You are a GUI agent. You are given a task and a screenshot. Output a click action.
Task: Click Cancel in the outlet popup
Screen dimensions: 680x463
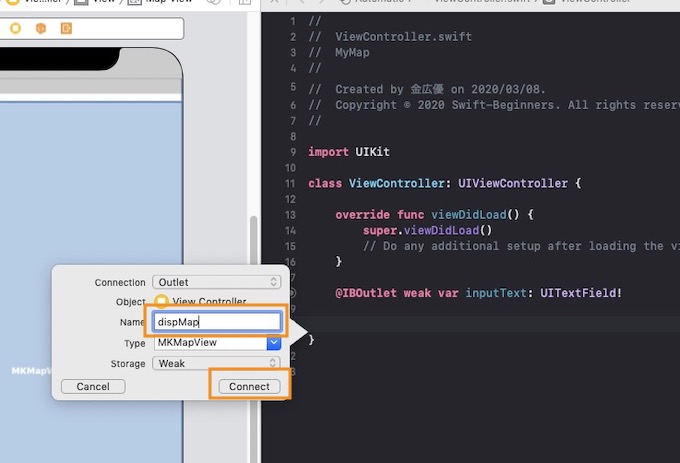pyautogui.click(x=92, y=386)
